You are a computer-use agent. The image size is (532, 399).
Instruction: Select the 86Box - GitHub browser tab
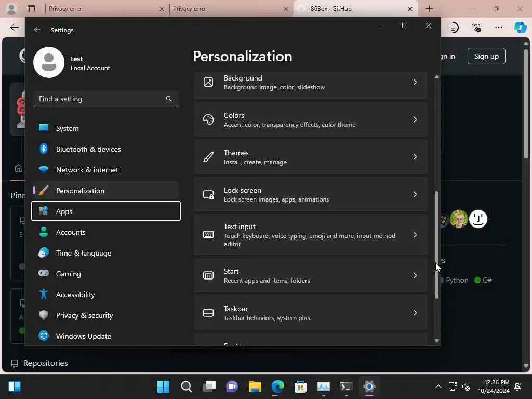(355, 9)
